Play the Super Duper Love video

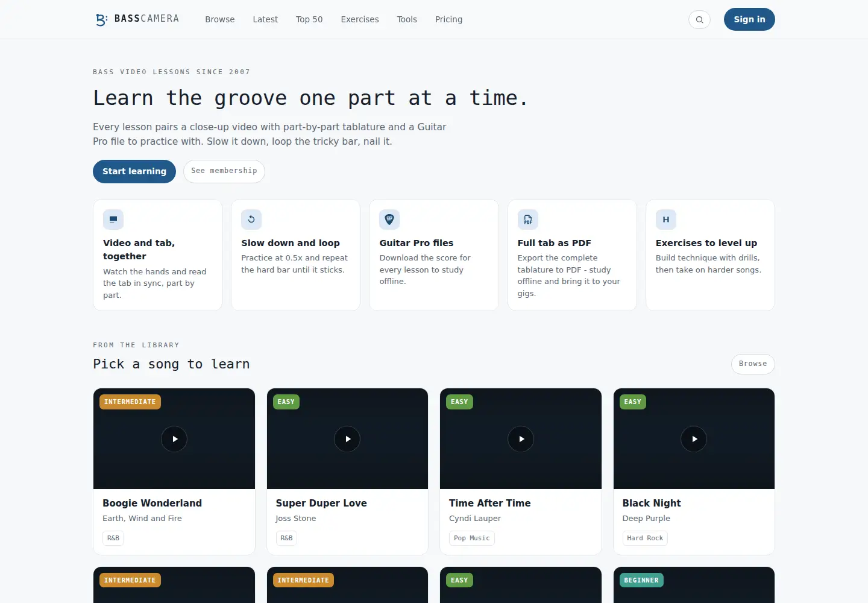pyautogui.click(x=347, y=439)
